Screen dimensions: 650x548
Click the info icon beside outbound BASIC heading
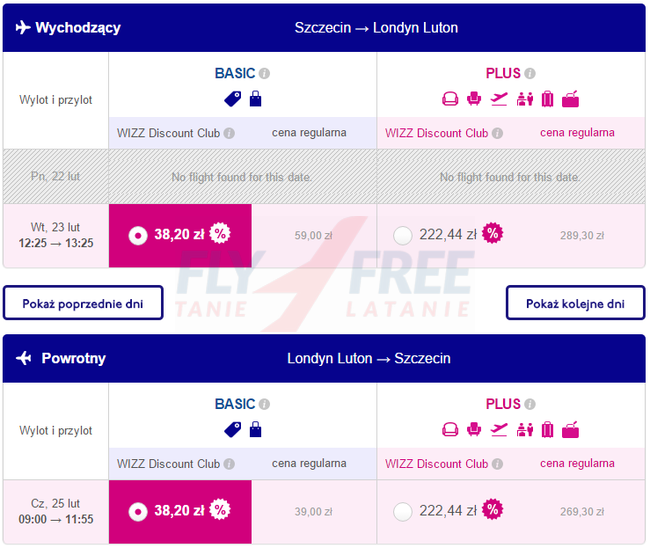click(x=265, y=73)
